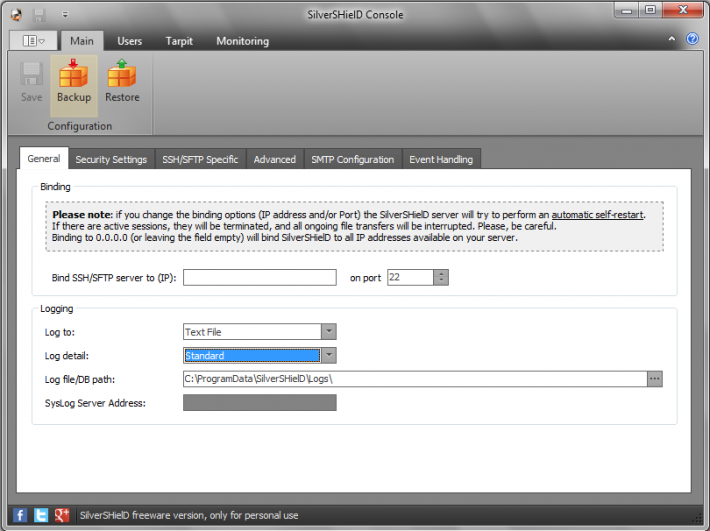The height and width of the screenshot is (531, 710).
Task: Open the SSH/SFTP Specific tab
Action: point(200,159)
